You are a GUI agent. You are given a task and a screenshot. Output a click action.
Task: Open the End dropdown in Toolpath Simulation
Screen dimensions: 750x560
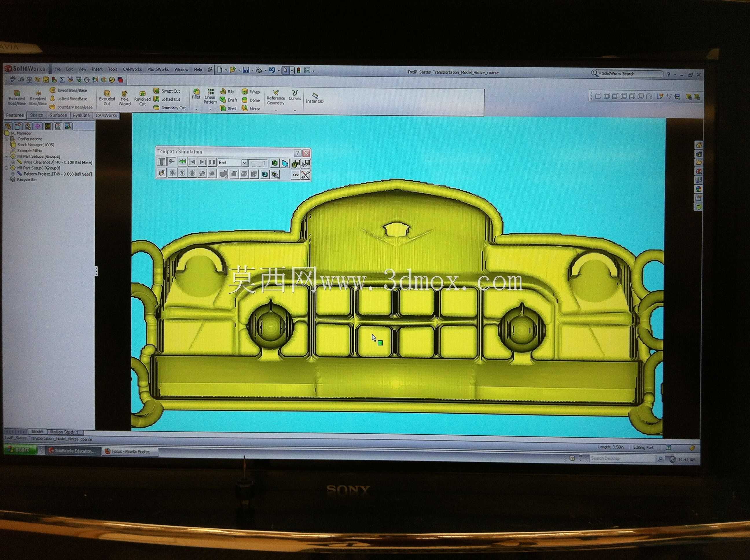coord(245,163)
